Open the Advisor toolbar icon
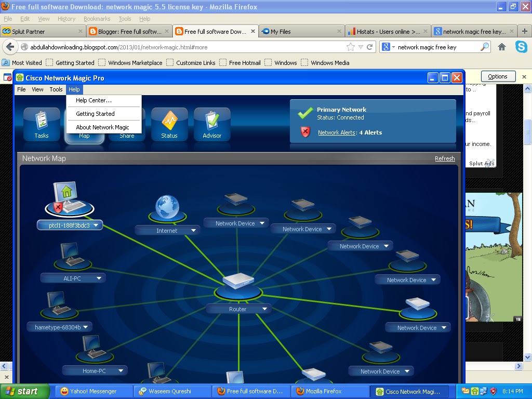The width and height of the screenshot is (532, 399). coord(212,124)
